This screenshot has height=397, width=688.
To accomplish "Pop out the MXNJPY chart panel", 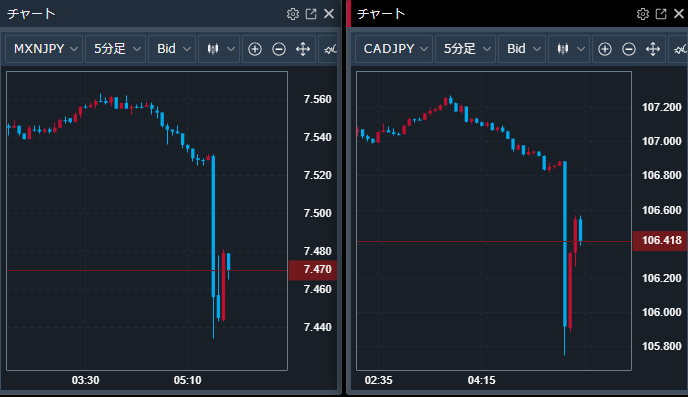I will click(311, 14).
